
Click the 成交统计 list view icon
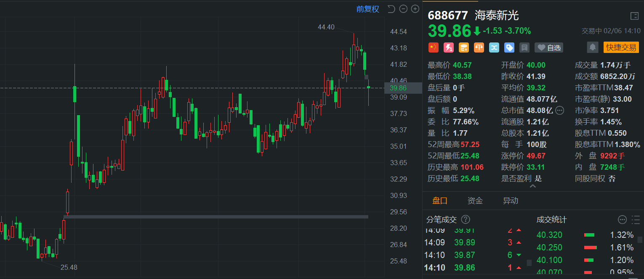(x=636, y=219)
